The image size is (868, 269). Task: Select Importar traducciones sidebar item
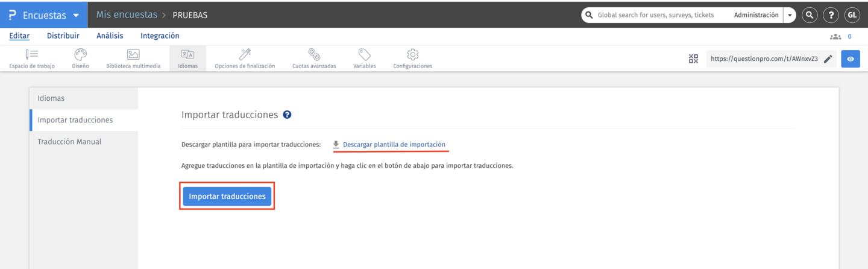pyautogui.click(x=84, y=120)
